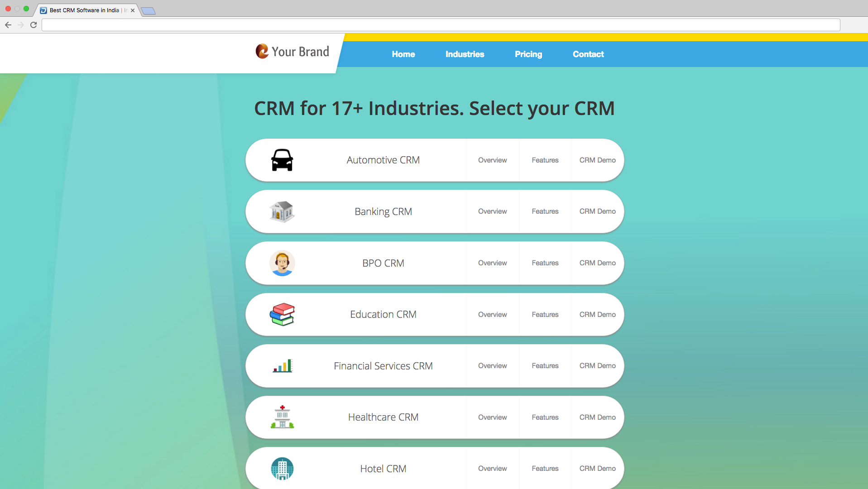This screenshot has width=868, height=489.
Task: Open Overview for Automotive CRM
Action: coord(493,160)
